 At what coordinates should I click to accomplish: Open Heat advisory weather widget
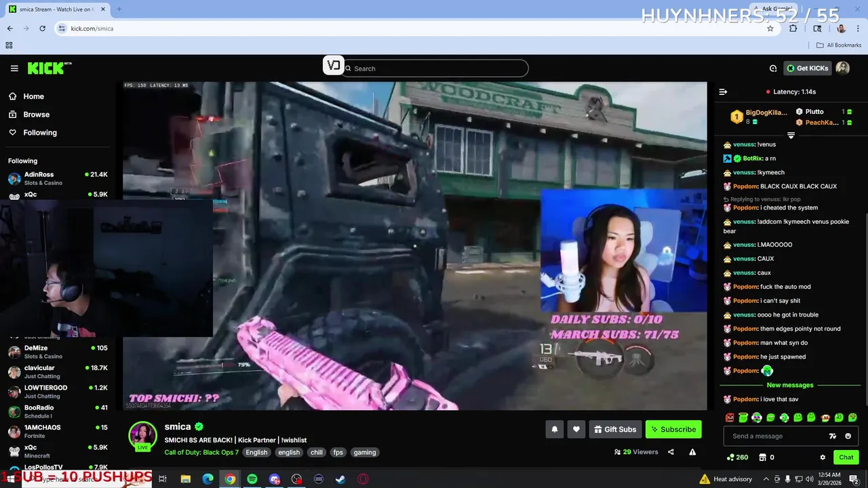click(x=725, y=479)
